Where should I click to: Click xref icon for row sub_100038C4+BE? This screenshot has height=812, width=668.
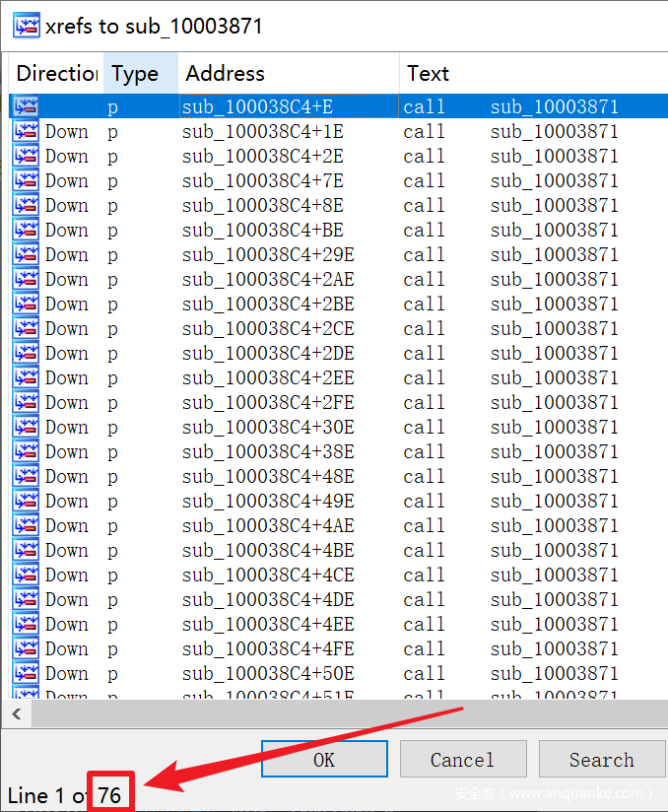[x=27, y=230]
